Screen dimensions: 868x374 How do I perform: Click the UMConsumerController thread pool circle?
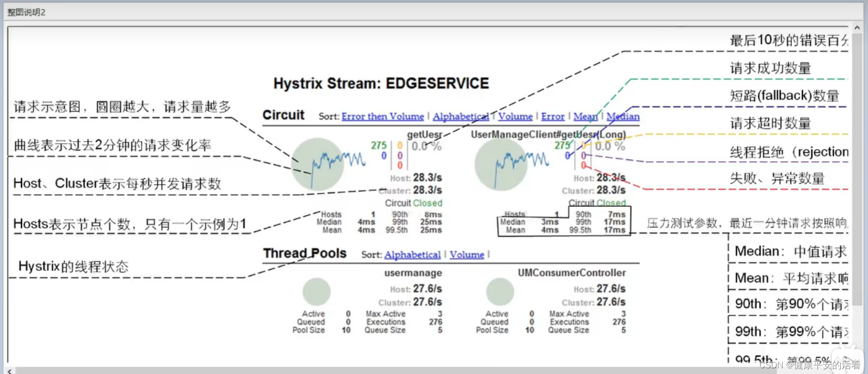[500, 292]
